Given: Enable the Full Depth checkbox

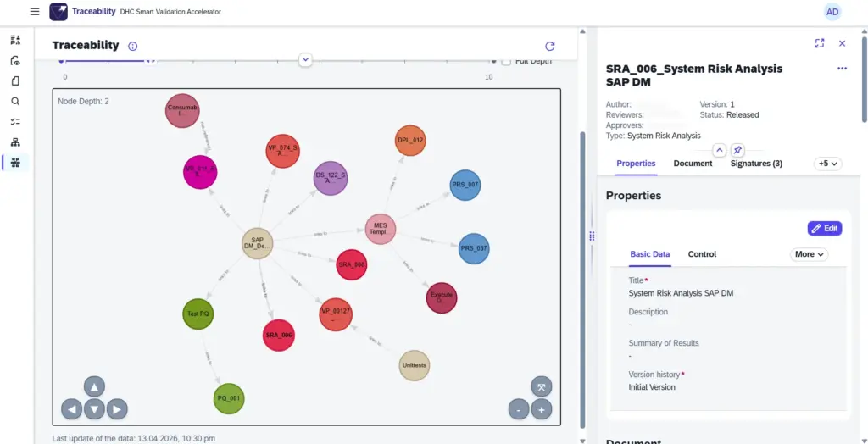Looking at the screenshot, I should pyautogui.click(x=506, y=62).
